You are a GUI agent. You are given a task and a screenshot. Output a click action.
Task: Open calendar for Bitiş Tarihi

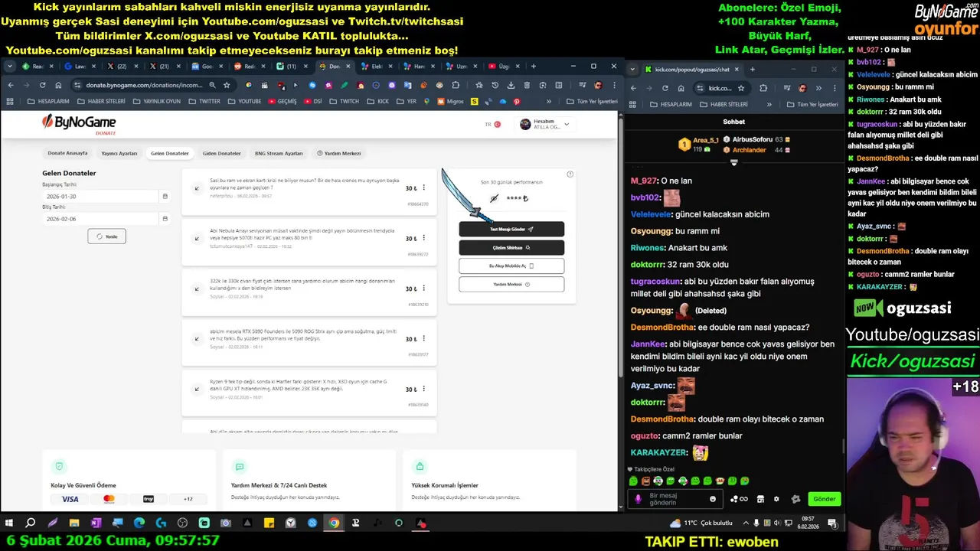[x=165, y=219]
